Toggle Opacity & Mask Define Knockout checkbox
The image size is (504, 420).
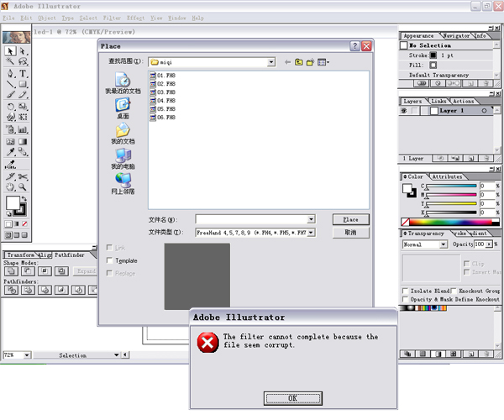406,299
